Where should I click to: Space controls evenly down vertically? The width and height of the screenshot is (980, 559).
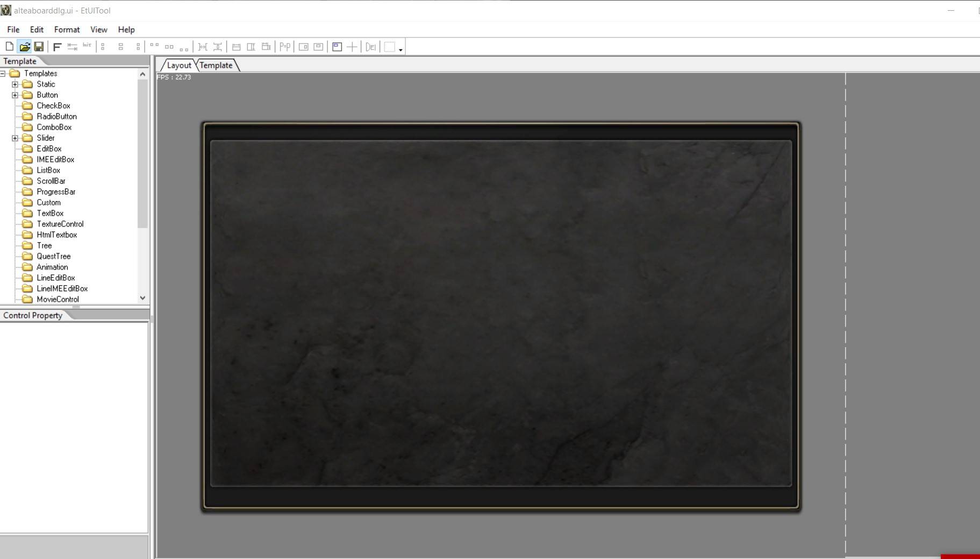[x=218, y=47]
